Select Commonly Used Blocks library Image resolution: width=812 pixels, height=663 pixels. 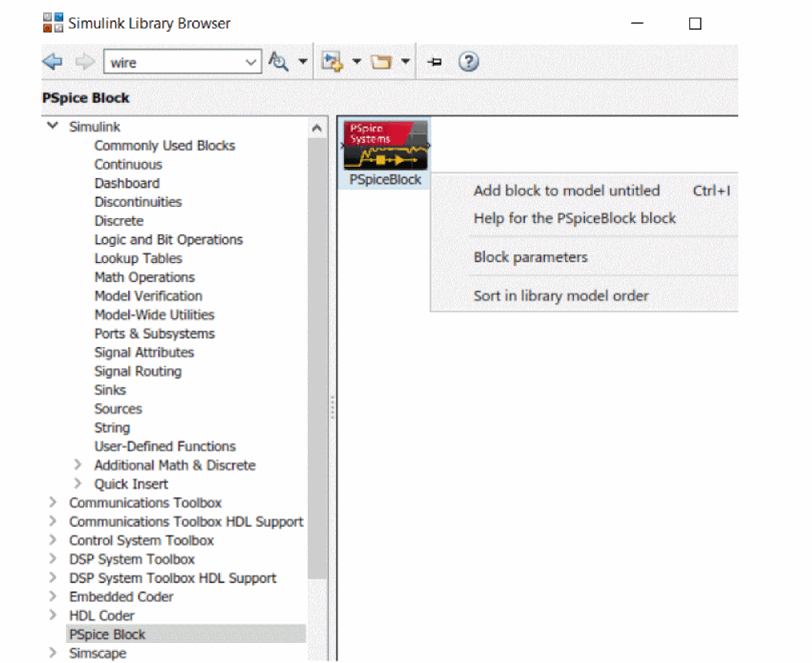[164, 146]
